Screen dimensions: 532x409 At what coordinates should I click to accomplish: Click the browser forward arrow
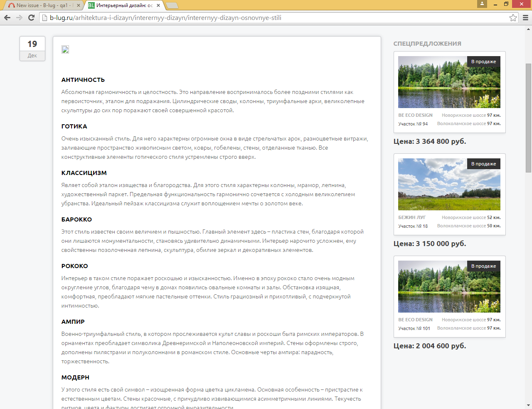coord(19,17)
